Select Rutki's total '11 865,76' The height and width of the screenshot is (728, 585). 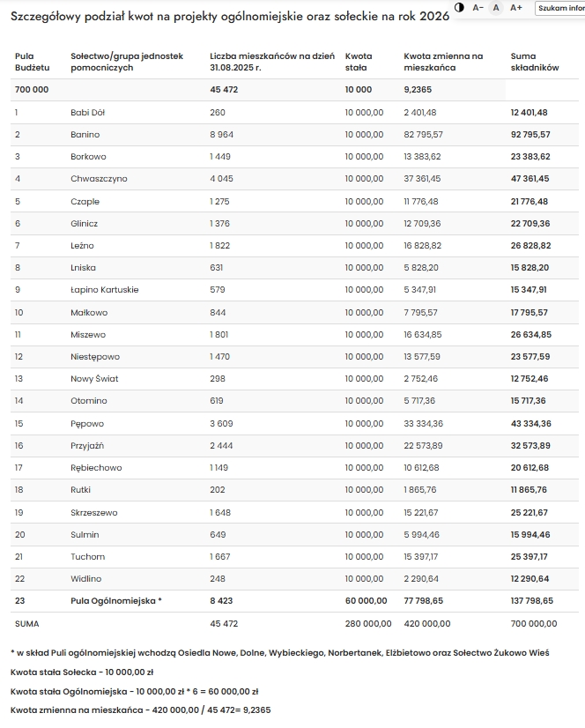tap(529, 490)
